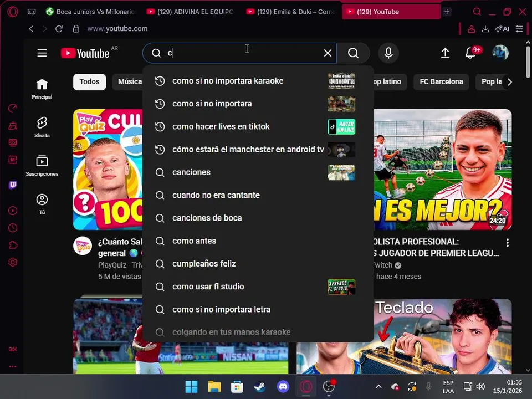Open the account avatar menu

500,53
